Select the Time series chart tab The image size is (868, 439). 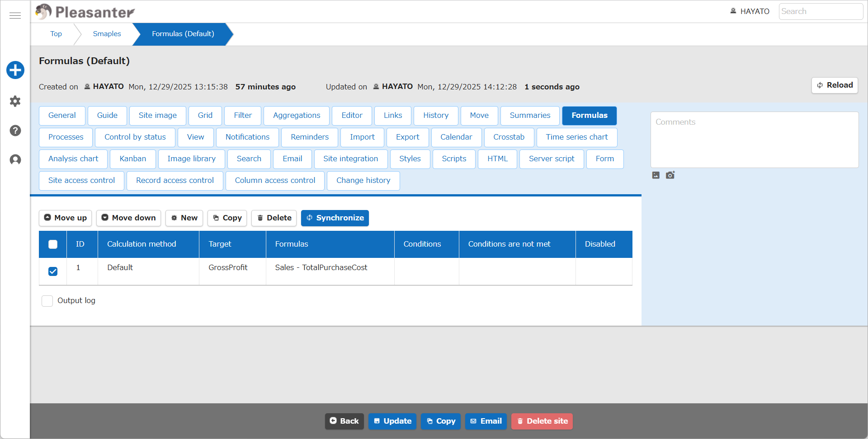point(576,137)
